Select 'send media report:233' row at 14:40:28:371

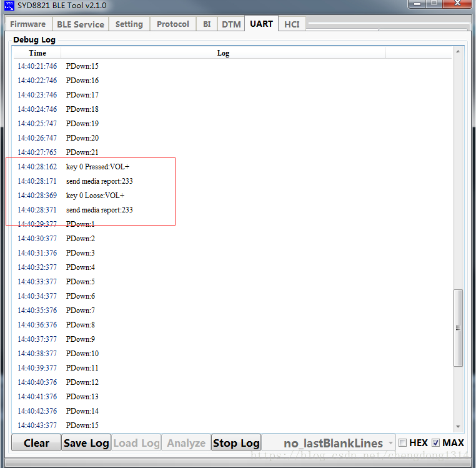(232, 209)
